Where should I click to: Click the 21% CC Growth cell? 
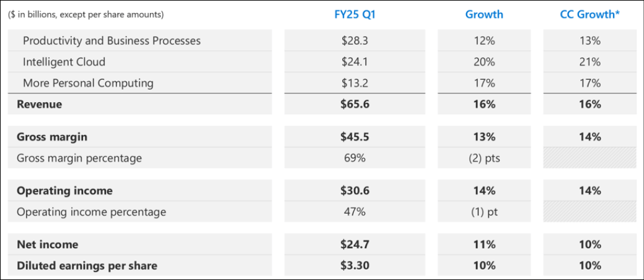[x=591, y=62]
